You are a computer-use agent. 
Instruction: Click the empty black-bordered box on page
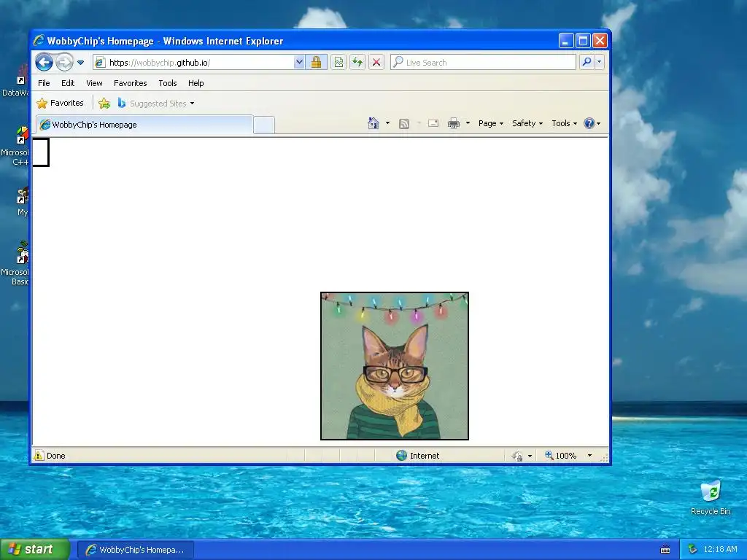[41, 152]
